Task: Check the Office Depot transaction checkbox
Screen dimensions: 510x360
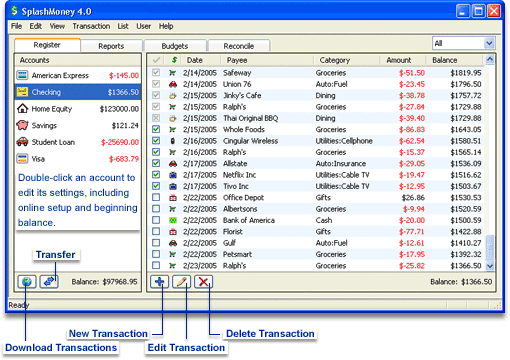Action: (156, 197)
